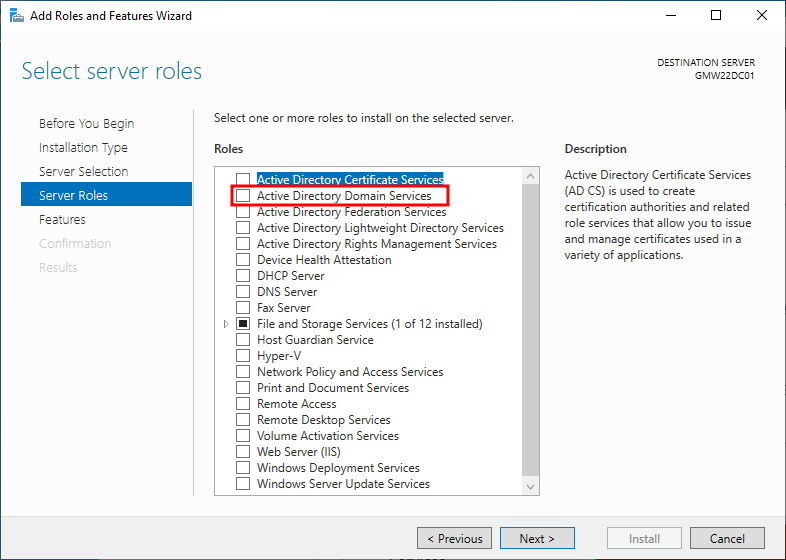
Task: Tick Active Directory Federation Services checkbox
Action: tap(243, 212)
